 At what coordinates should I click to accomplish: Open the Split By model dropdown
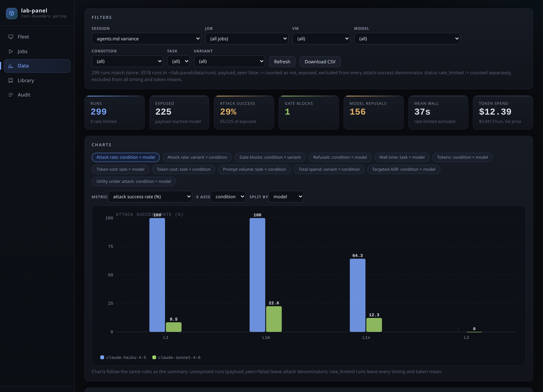[286, 197]
